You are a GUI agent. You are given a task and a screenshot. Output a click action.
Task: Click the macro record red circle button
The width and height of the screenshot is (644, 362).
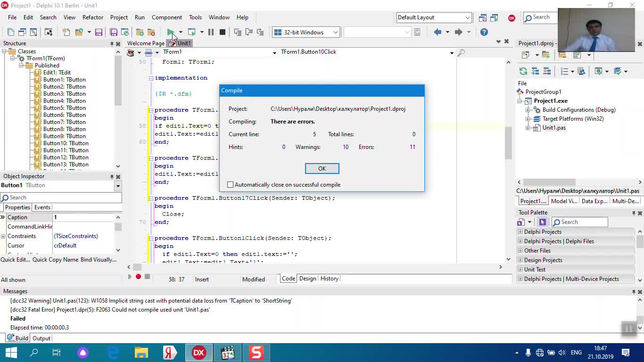pyautogui.click(x=138, y=277)
